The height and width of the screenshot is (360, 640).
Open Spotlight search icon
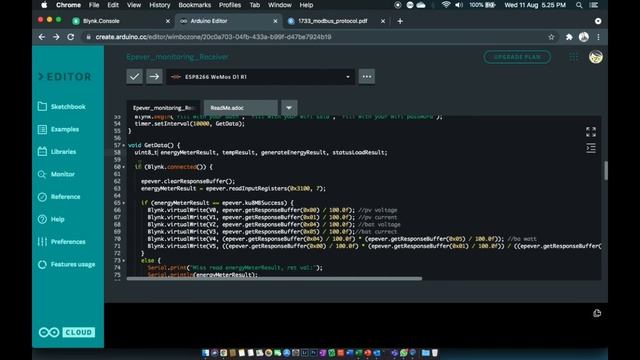(579, 5)
